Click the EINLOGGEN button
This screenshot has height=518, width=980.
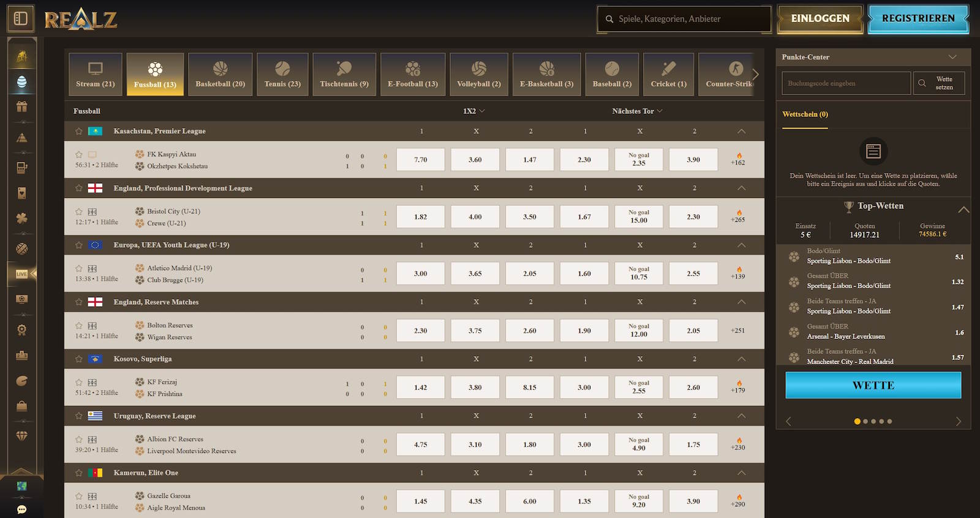(x=820, y=18)
